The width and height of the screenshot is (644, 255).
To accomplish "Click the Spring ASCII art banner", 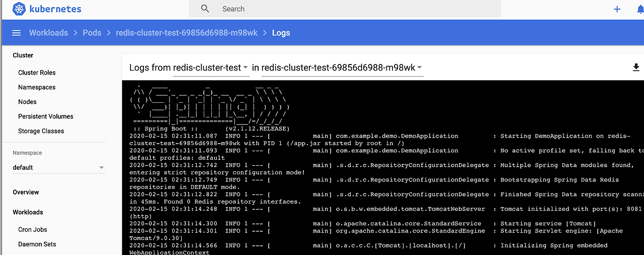I will click(x=210, y=104).
